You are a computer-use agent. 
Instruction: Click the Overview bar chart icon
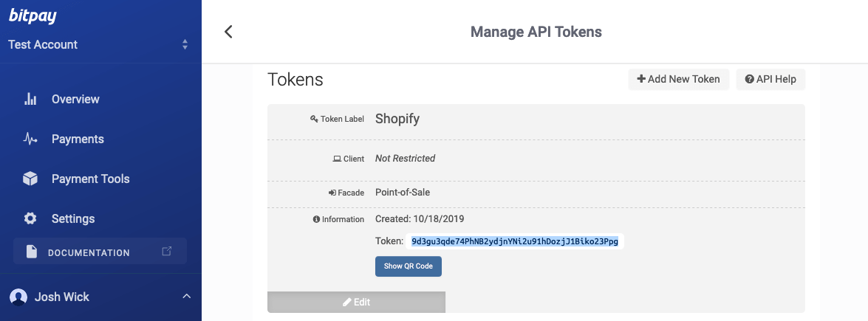point(30,99)
